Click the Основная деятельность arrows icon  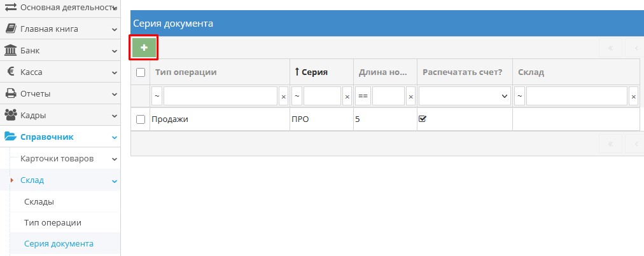tap(11, 7)
